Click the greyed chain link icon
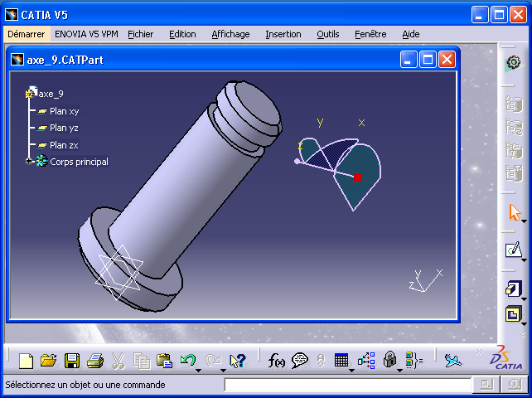The height and width of the screenshot is (398, 532). tap(321, 361)
